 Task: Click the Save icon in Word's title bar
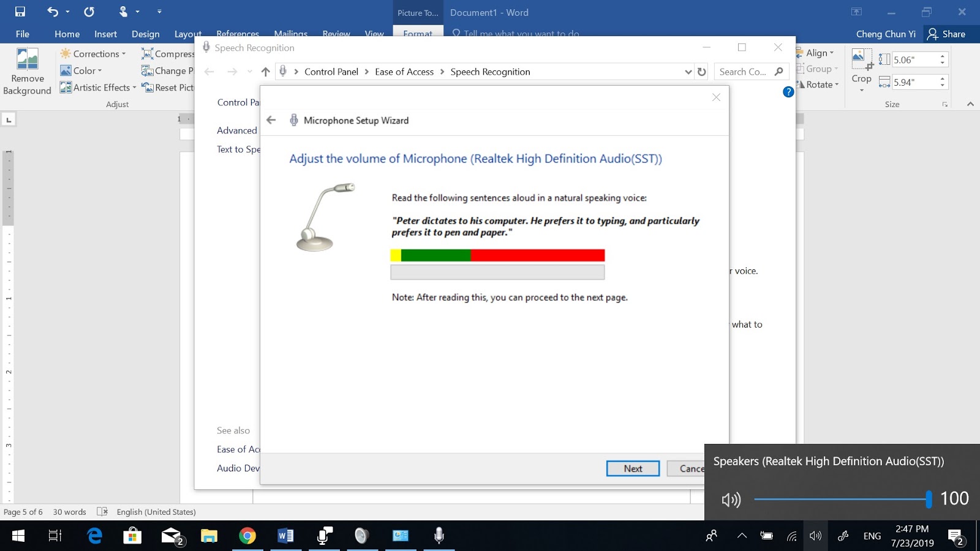point(20,12)
